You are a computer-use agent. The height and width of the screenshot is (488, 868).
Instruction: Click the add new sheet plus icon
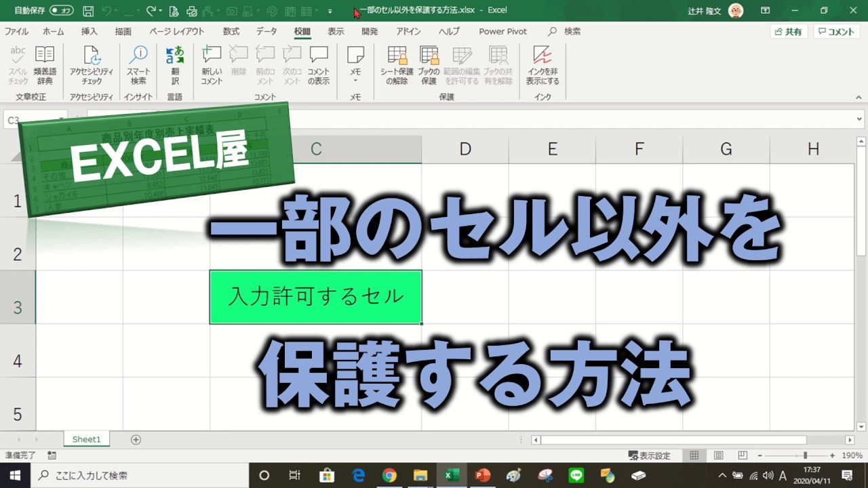(136, 439)
